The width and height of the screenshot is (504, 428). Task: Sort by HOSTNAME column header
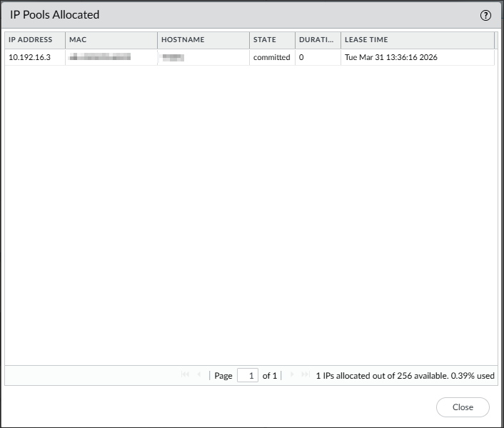pyautogui.click(x=203, y=40)
